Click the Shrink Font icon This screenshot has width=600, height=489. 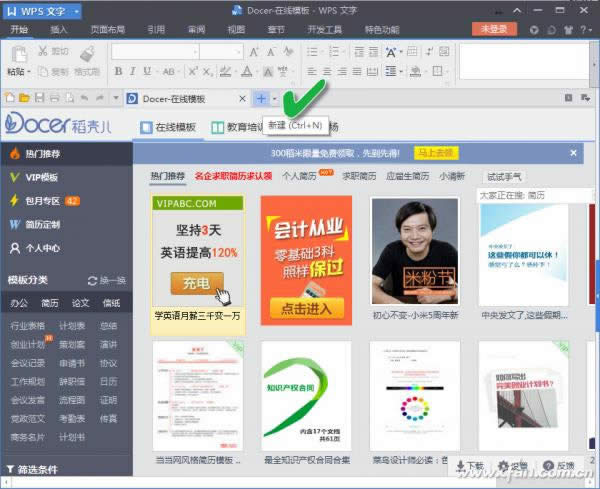point(271,52)
